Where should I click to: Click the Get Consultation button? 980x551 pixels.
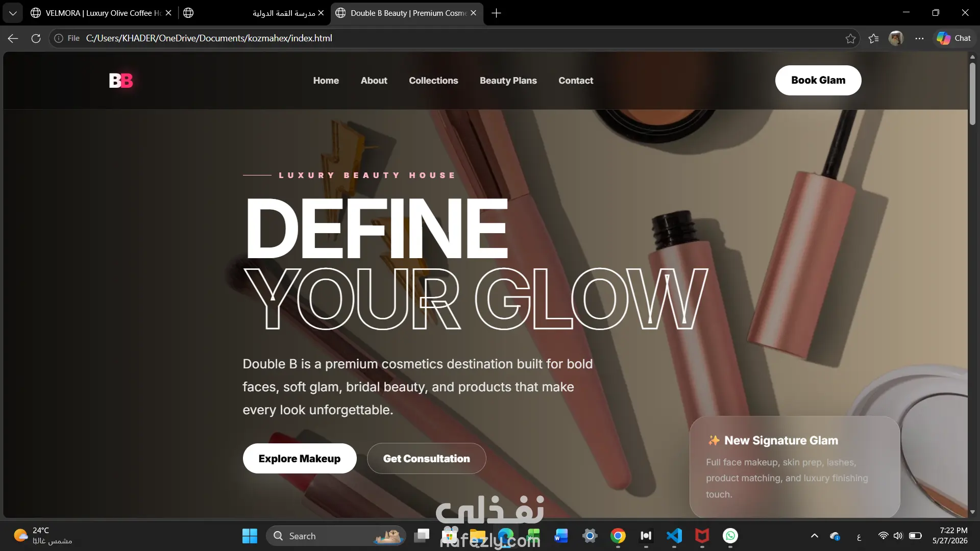(x=427, y=459)
